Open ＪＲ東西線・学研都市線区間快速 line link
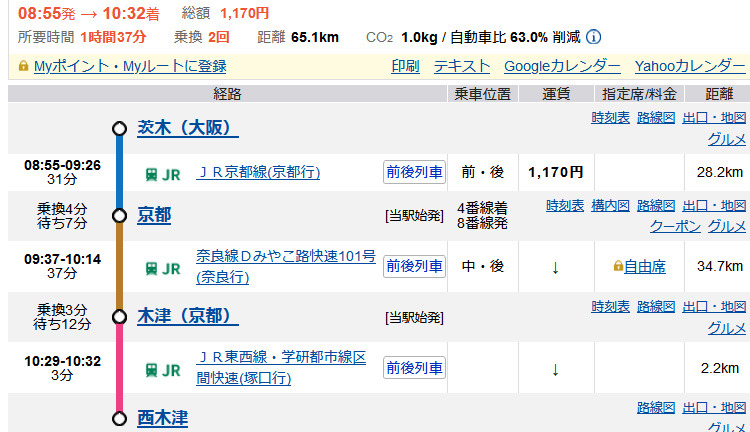 tap(281, 367)
